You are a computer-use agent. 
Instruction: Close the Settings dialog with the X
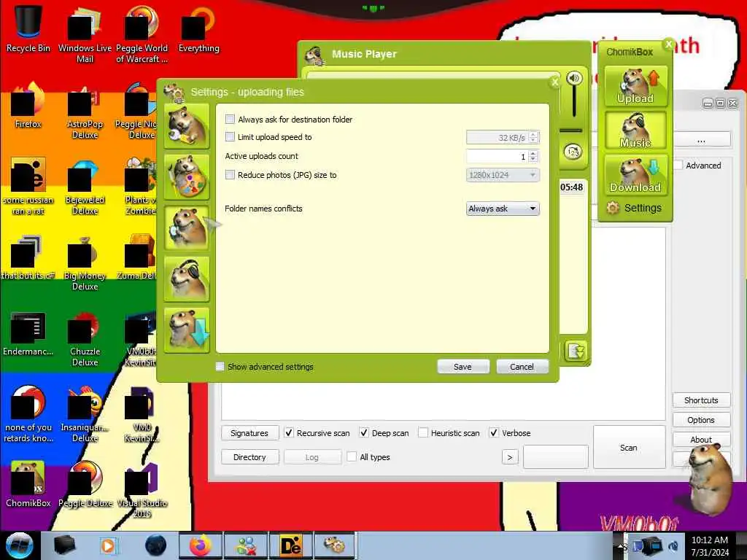pos(554,82)
